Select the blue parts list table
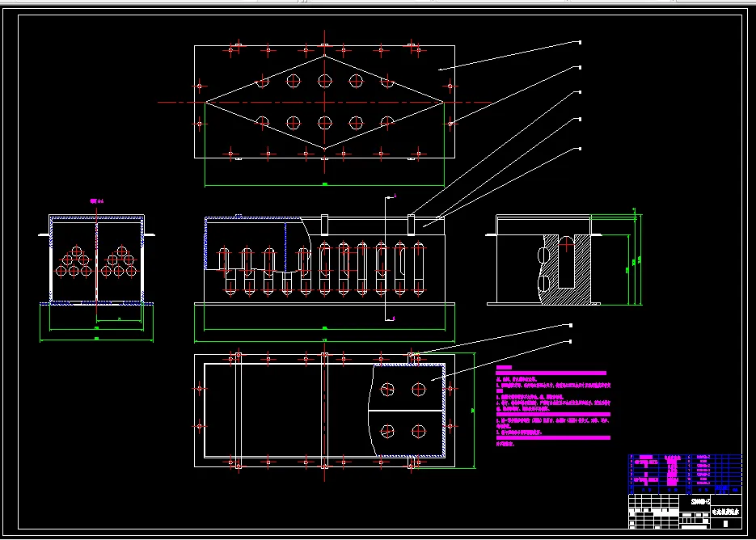 (x=685, y=474)
